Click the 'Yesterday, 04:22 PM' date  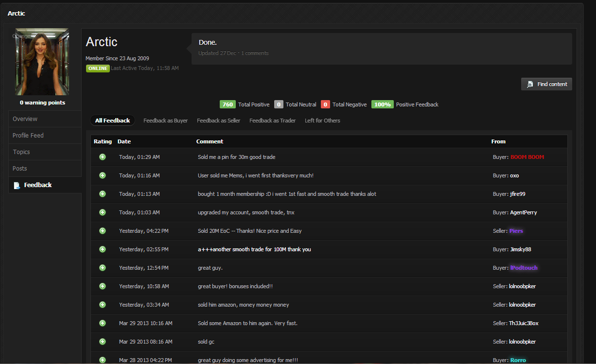pos(144,231)
